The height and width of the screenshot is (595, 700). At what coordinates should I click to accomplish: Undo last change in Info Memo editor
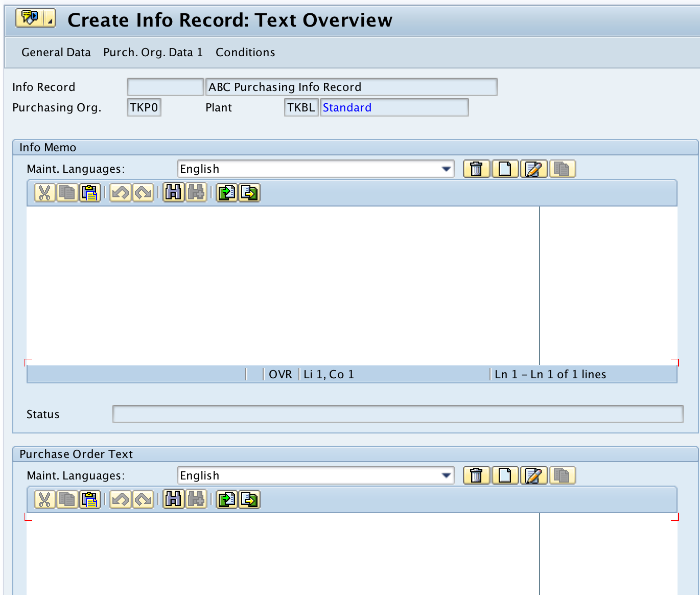click(121, 193)
